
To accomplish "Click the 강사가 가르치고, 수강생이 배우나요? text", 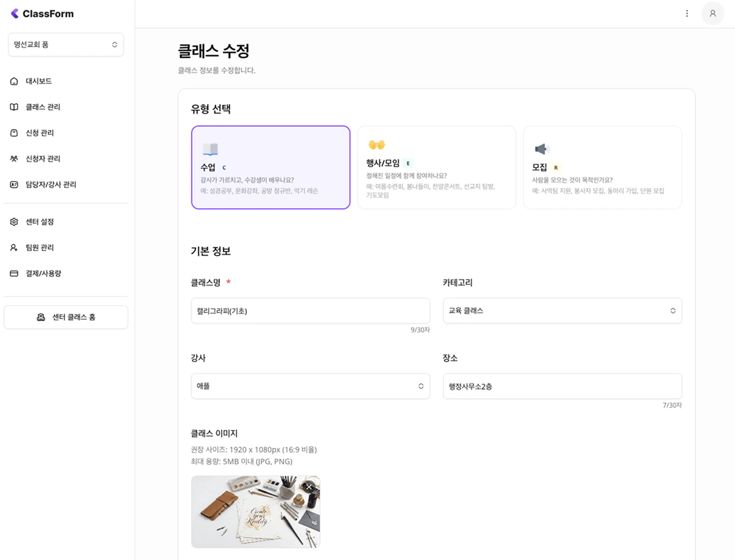I will tap(247, 180).
